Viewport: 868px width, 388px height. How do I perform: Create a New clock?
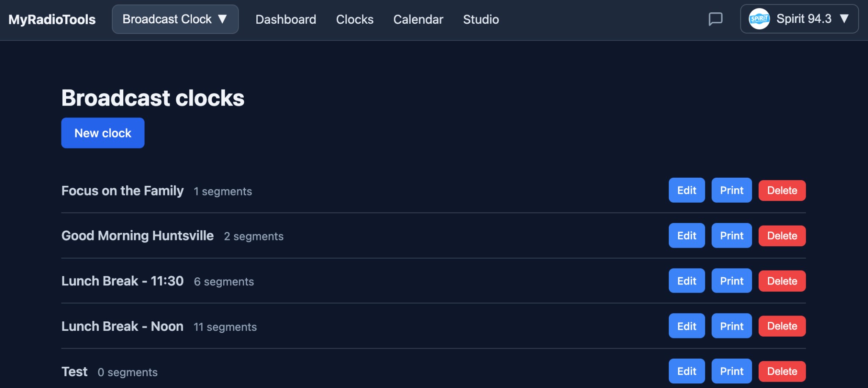[103, 133]
